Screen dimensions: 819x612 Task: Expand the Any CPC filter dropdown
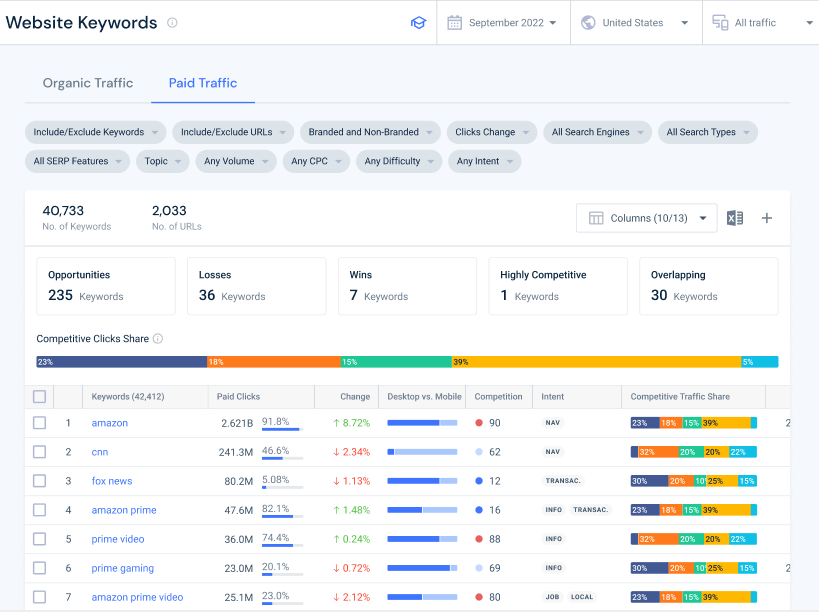(x=316, y=161)
